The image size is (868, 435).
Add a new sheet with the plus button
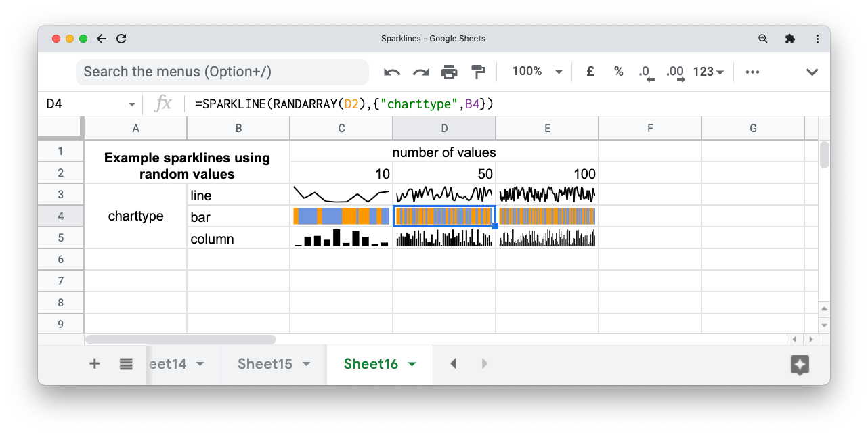point(94,363)
